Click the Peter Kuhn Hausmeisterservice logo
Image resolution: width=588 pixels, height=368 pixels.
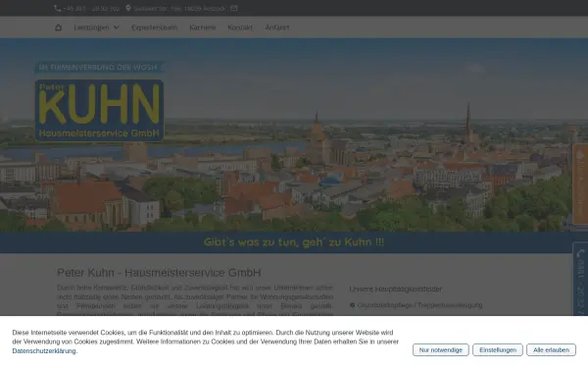click(99, 110)
